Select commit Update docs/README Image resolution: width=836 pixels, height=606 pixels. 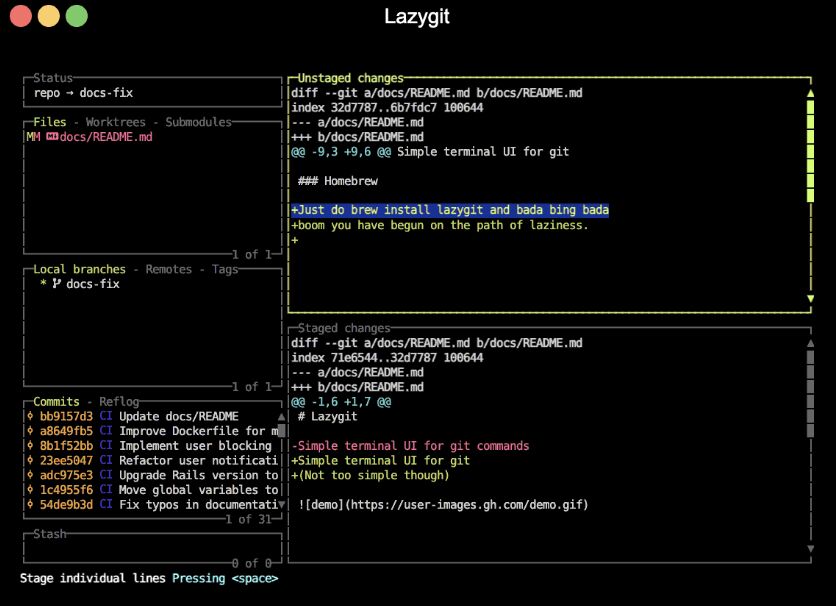(152, 416)
